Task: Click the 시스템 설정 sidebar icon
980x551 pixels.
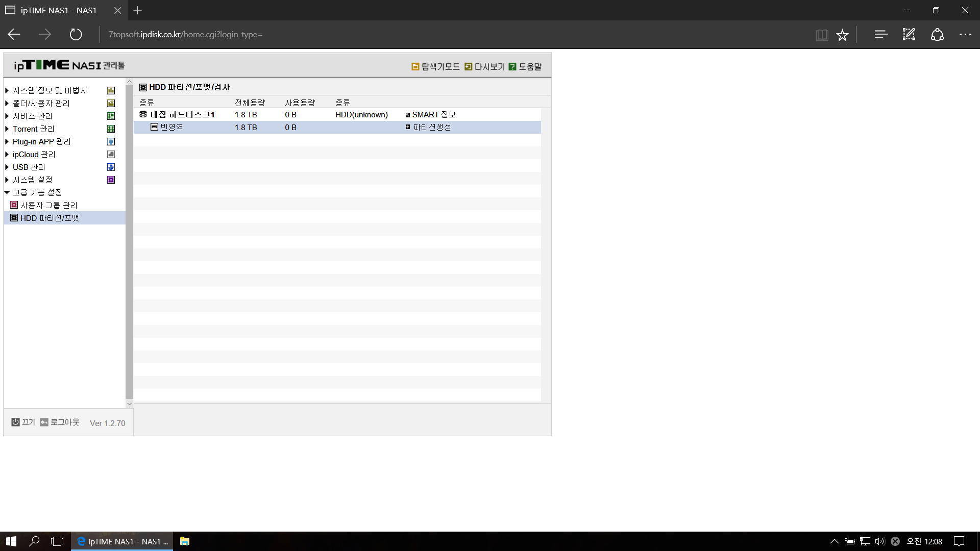Action: (111, 180)
